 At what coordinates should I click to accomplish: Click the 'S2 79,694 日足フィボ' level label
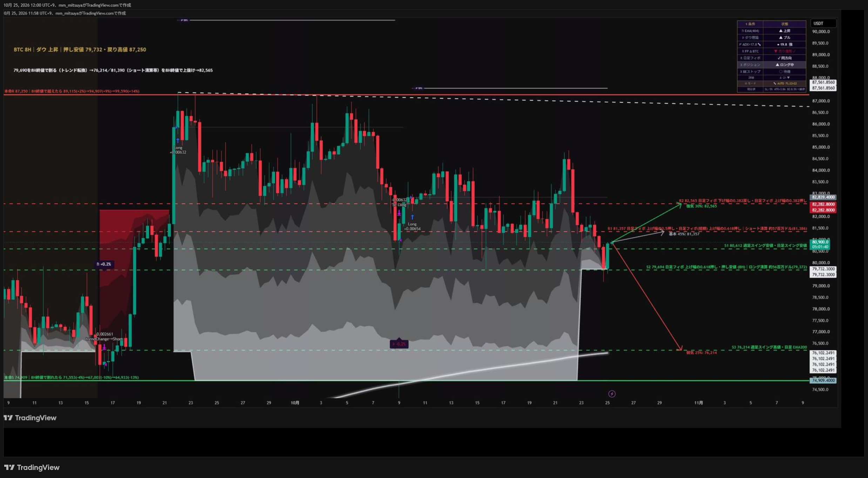point(726,267)
